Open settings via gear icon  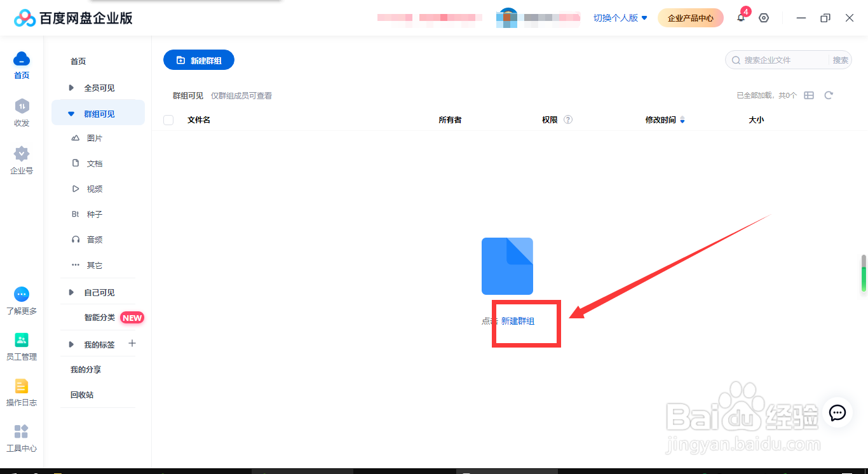coord(763,18)
